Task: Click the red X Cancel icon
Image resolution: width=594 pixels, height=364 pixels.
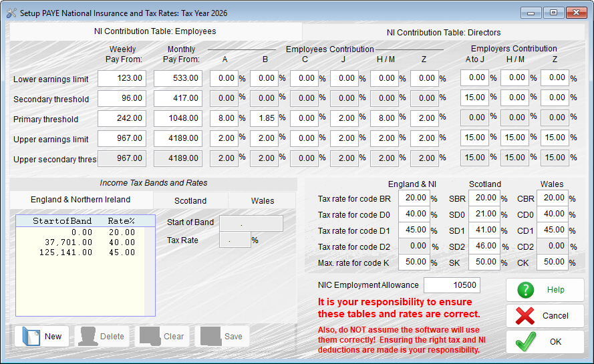Action: (525, 315)
